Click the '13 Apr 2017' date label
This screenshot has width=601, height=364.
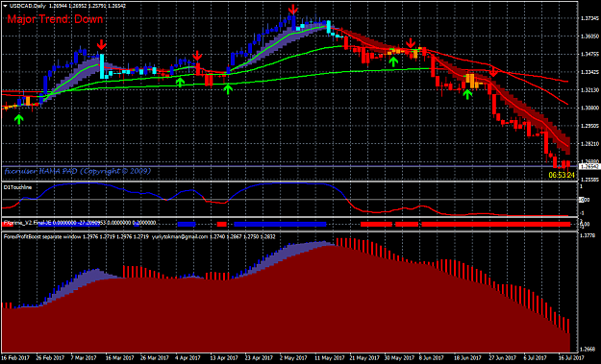[x=225, y=358]
